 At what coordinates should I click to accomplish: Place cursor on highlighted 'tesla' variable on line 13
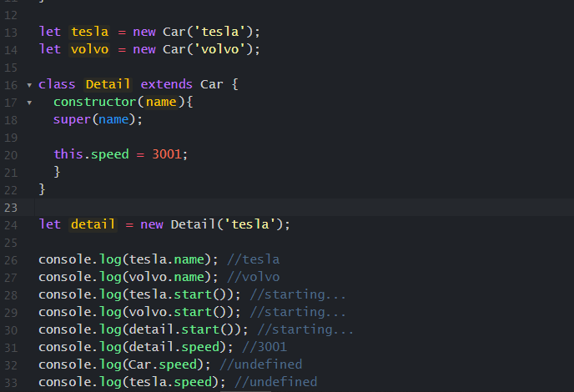(90, 32)
